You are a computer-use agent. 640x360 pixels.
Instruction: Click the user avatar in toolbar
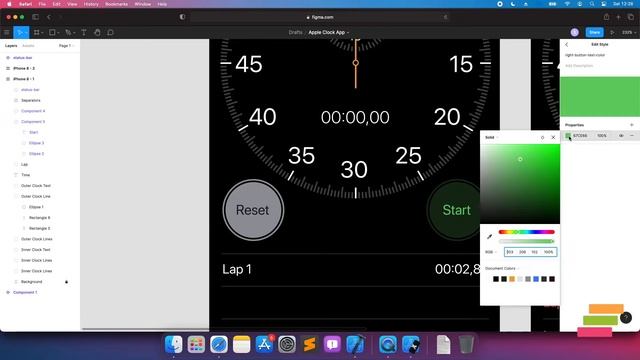pyautogui.click(x=574, y=32)
